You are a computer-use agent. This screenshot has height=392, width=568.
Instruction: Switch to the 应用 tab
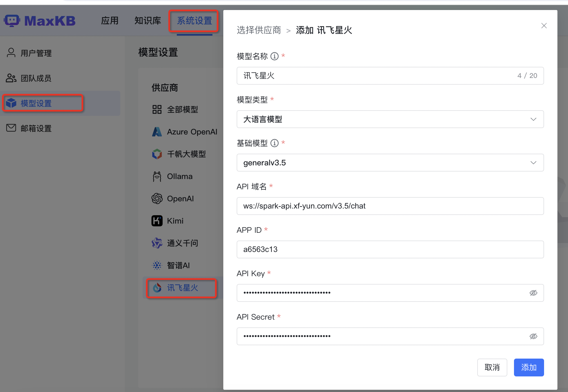tap(110, 21)
